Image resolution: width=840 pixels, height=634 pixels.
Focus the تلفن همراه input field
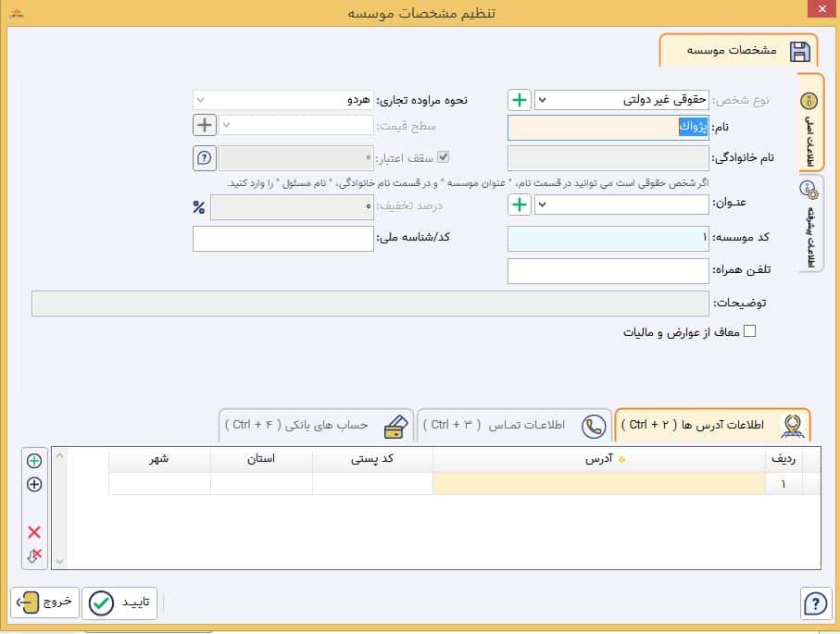point(608,271)
